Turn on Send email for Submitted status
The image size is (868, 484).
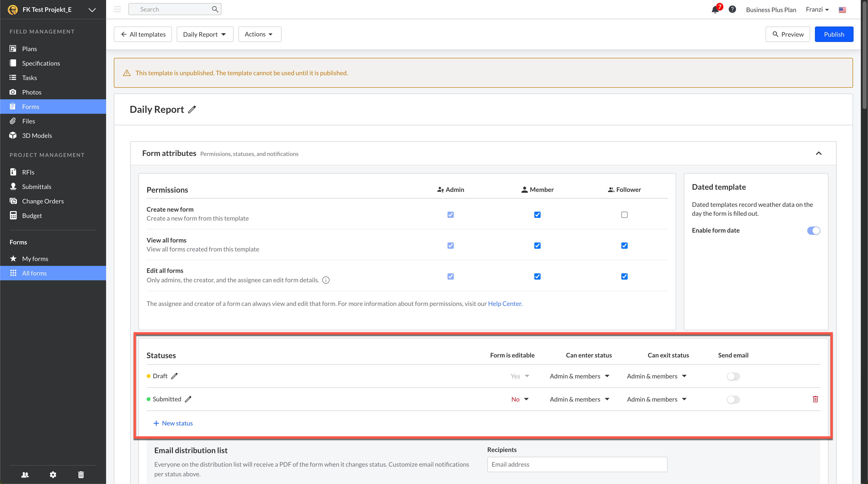733,399
